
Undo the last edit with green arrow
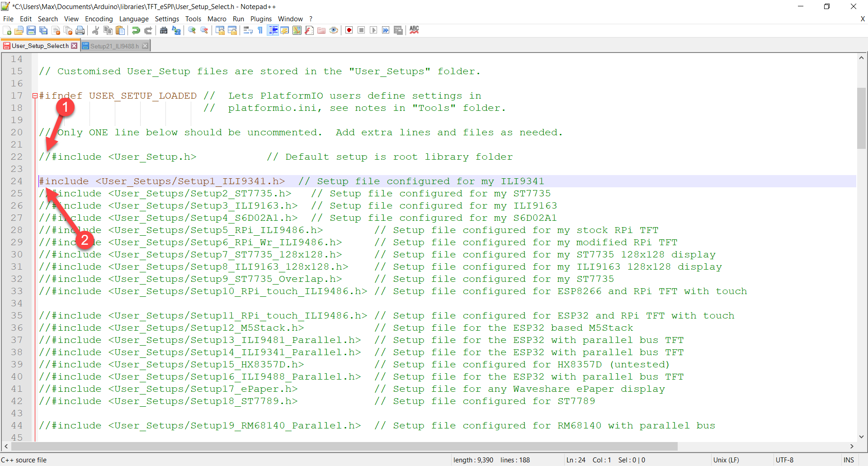tap(136, 30)
